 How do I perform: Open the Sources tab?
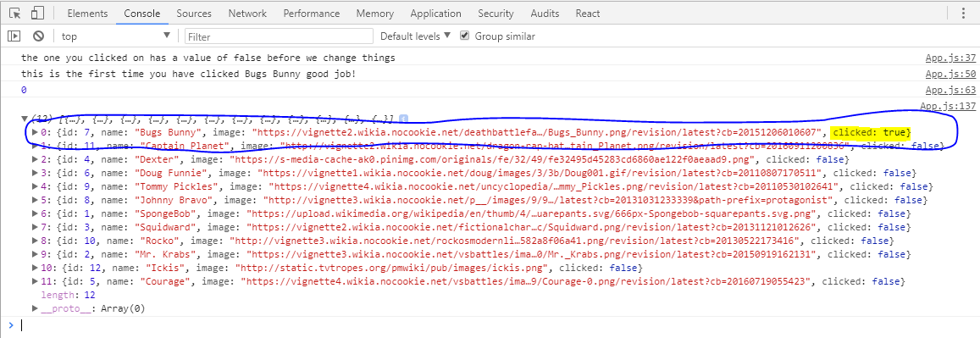194,13
